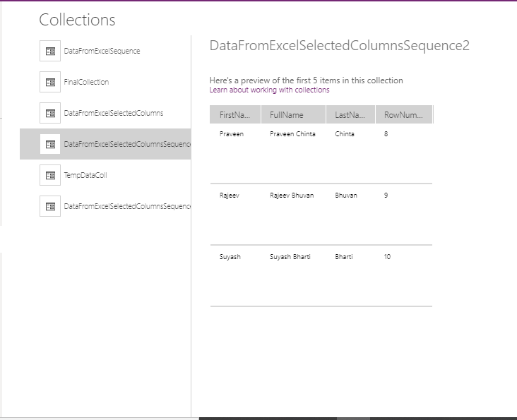Click the Bhuvan last name cell

click(x=346, y=196)
